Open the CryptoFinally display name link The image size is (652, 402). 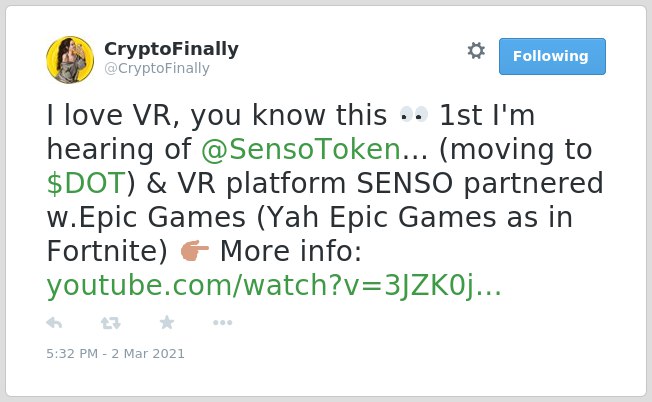tap(171, 49)
